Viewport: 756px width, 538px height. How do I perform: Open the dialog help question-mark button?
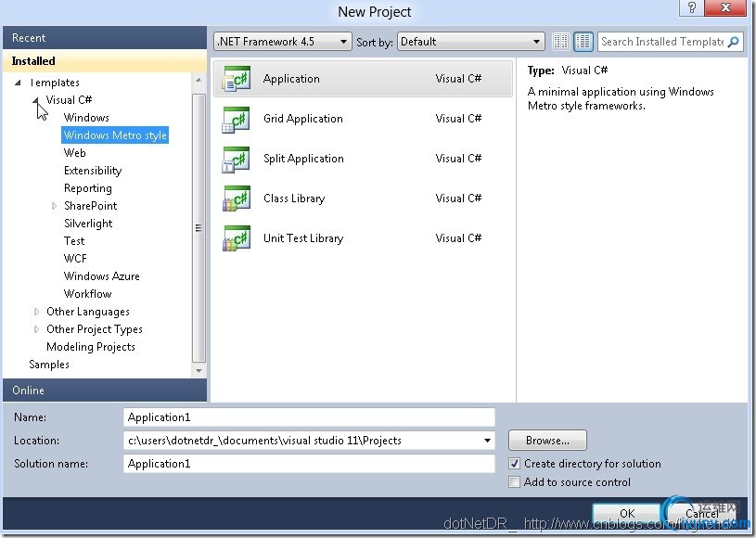pos(691,7)
